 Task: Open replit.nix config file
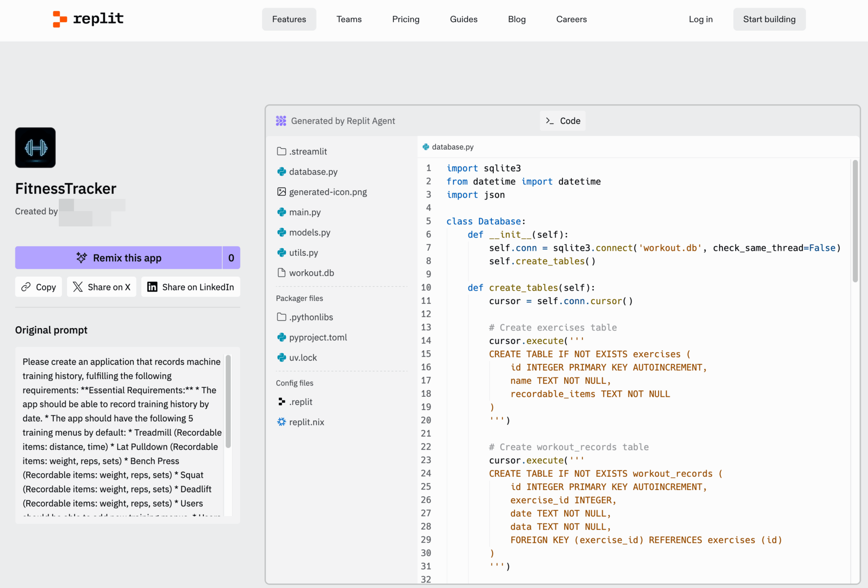point(301,422)
